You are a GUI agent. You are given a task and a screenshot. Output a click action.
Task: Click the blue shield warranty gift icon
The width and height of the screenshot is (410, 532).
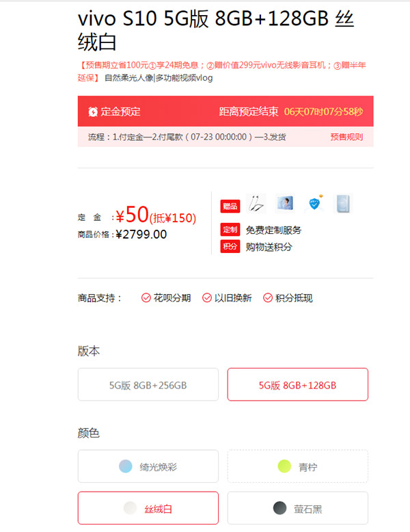tap(314, 204)
